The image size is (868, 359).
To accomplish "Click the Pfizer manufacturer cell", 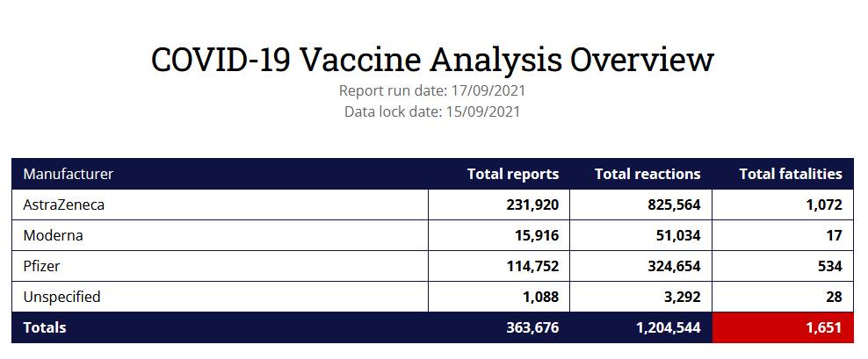I will [41, 266].
